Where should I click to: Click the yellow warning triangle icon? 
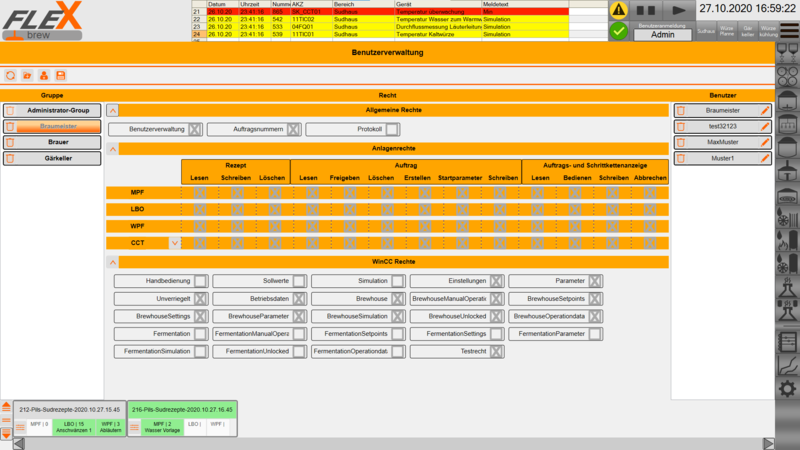click(x=619, y=10)
